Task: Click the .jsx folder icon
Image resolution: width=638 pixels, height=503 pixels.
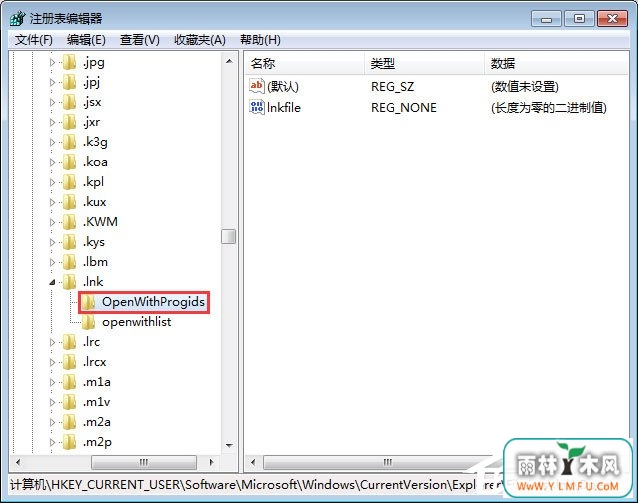Action: click(x=69, y=102)
